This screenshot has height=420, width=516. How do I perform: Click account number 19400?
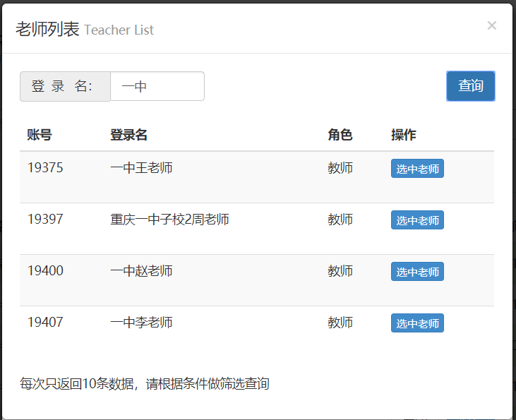[45, 270]
